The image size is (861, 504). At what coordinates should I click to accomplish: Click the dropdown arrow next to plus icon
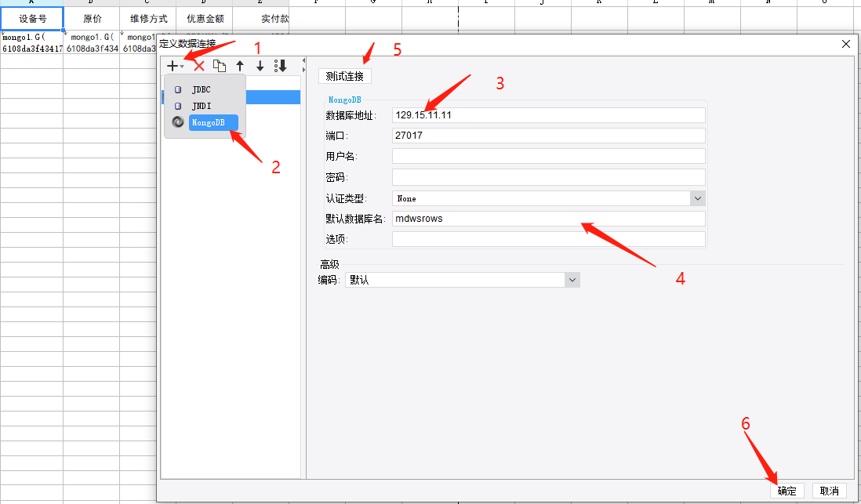[182, 67]
